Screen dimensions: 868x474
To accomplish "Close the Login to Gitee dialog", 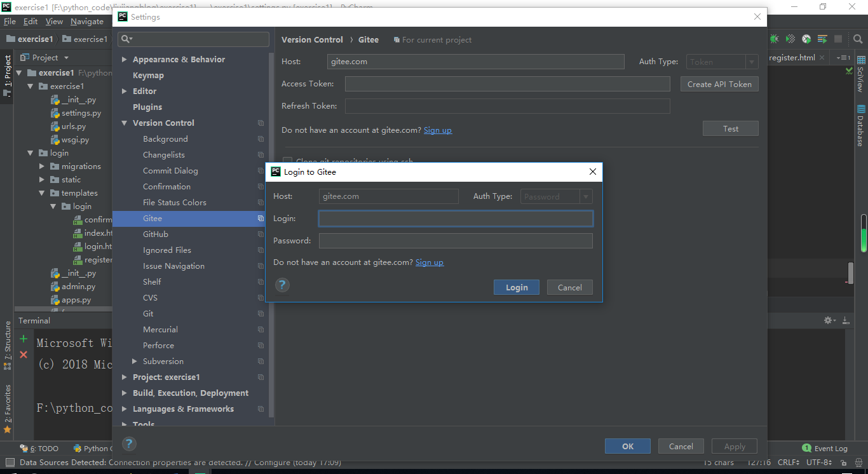I will point(593,172).
